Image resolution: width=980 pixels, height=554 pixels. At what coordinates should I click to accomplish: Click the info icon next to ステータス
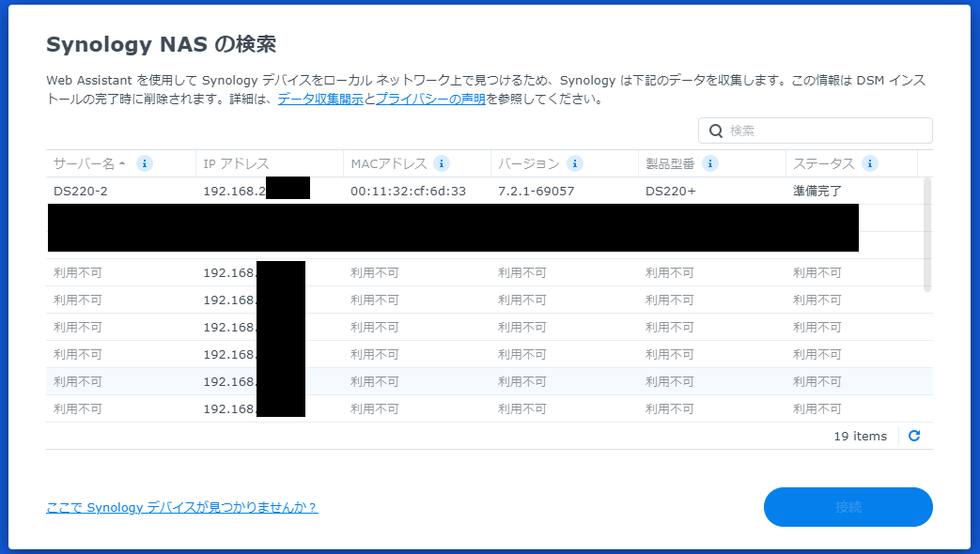coord(870,163)
